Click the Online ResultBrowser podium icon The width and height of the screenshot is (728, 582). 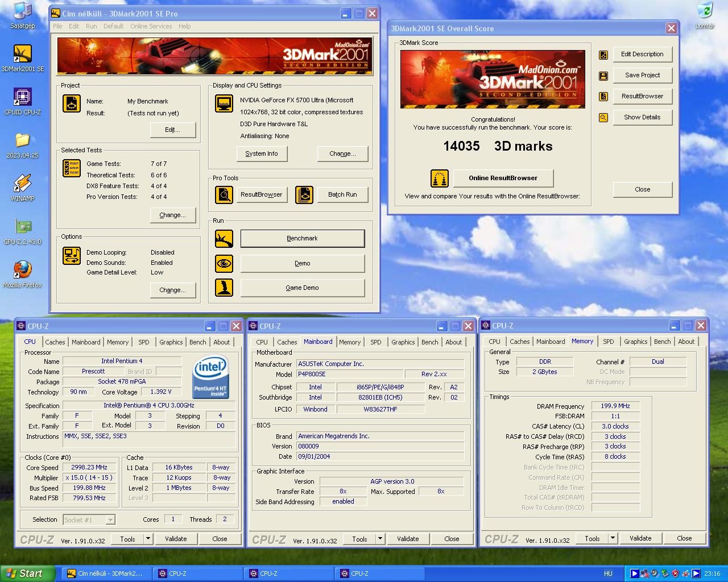440,178
